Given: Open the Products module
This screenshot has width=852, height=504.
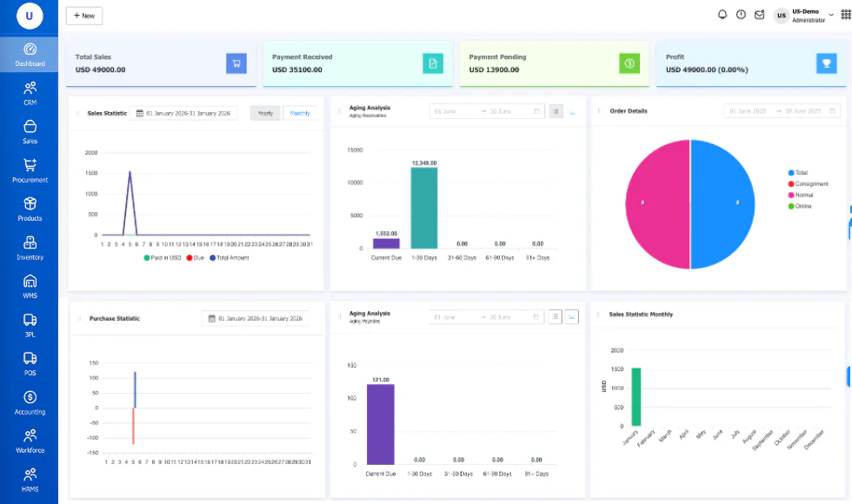Looking at the screenshot, I should pyautogui.click(x=30, y=209).
